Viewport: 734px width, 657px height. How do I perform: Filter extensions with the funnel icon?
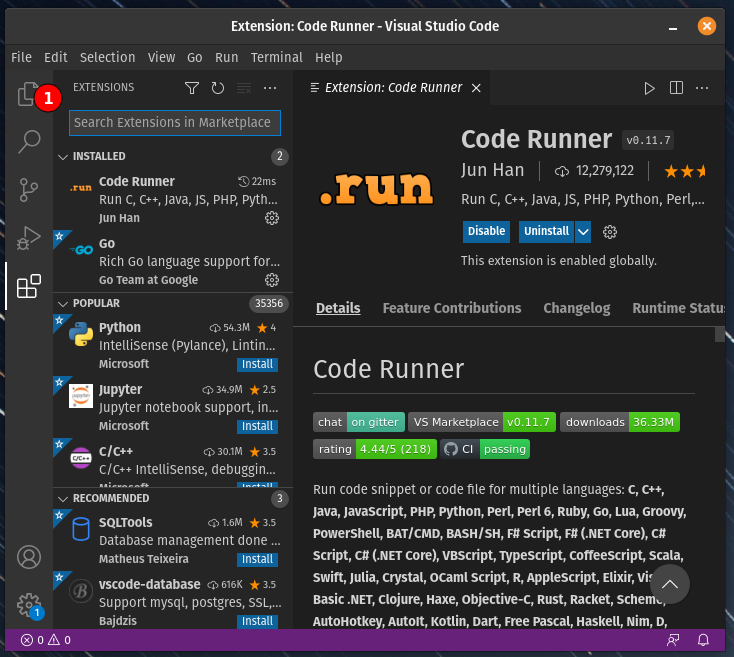[x=191, y=88]
